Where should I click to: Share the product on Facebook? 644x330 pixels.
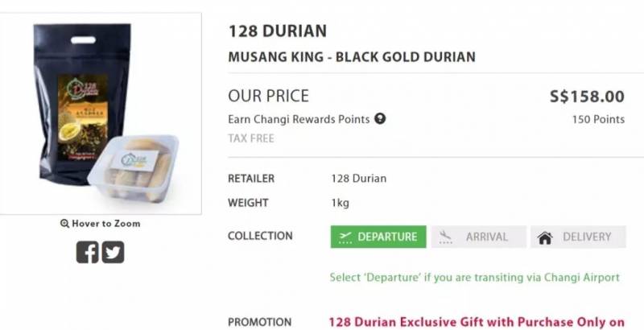tap(87, 253)
